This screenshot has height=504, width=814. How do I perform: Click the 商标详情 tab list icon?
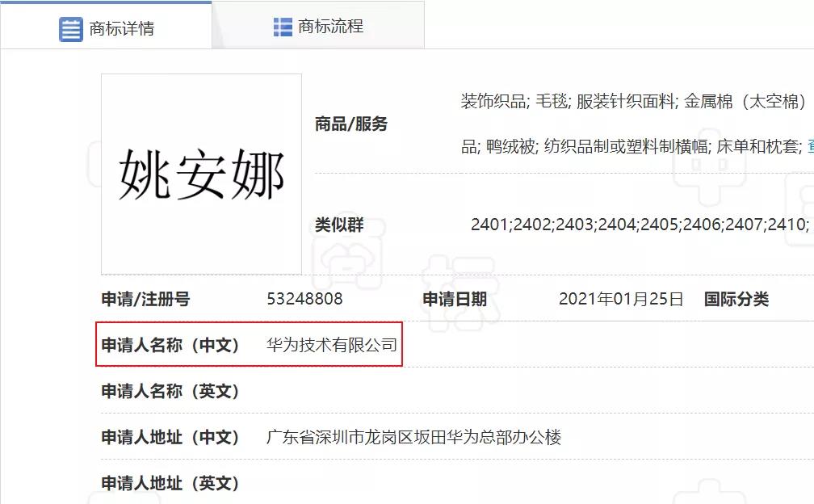tap(70, 29)
